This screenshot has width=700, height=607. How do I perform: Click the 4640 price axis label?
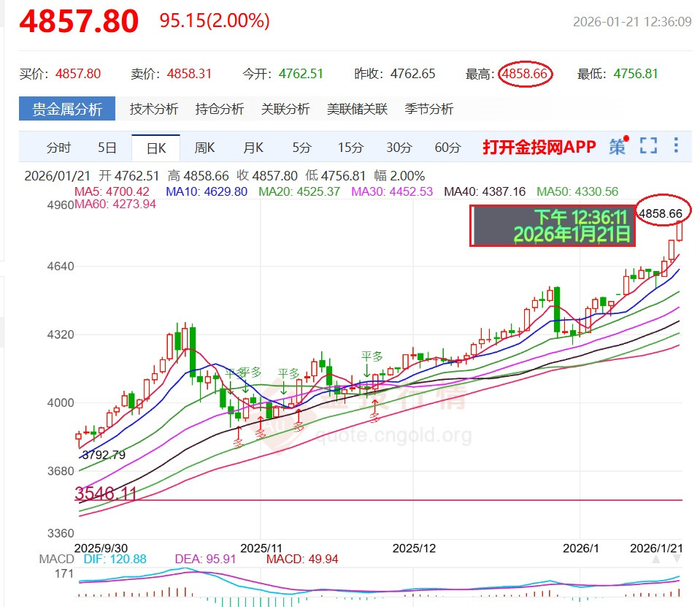click(x=61, y=267)
